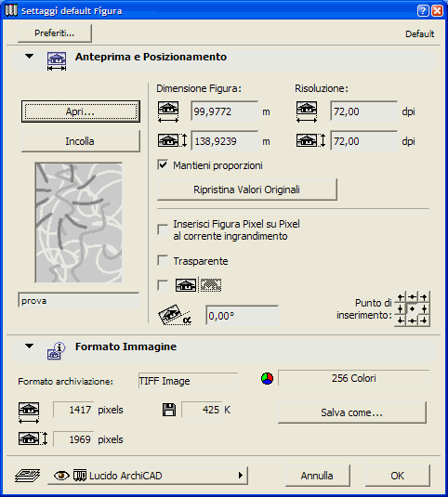Click the figure width icon beside 99,9772
448x497 pixels.
tap(168, 111)
